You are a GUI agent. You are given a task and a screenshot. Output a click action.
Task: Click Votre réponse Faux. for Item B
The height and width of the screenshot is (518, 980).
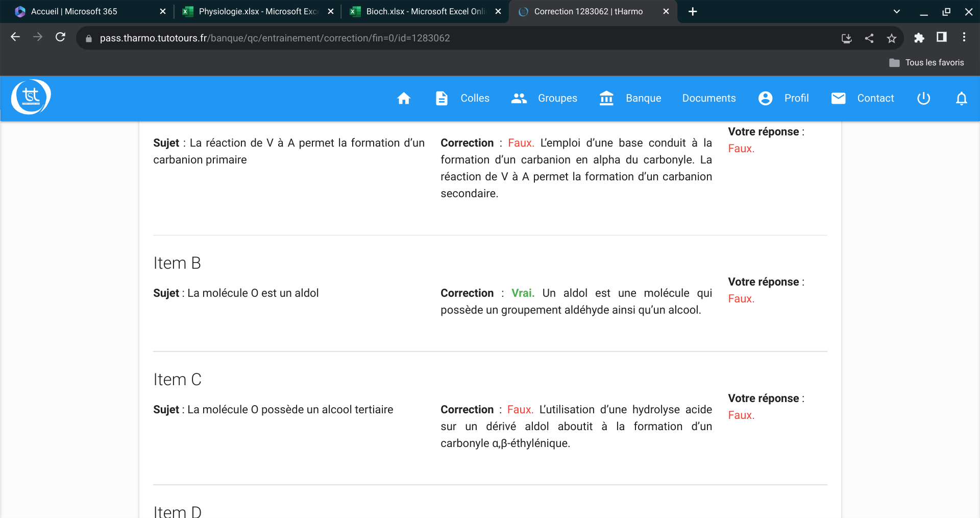tap(741, 299)
